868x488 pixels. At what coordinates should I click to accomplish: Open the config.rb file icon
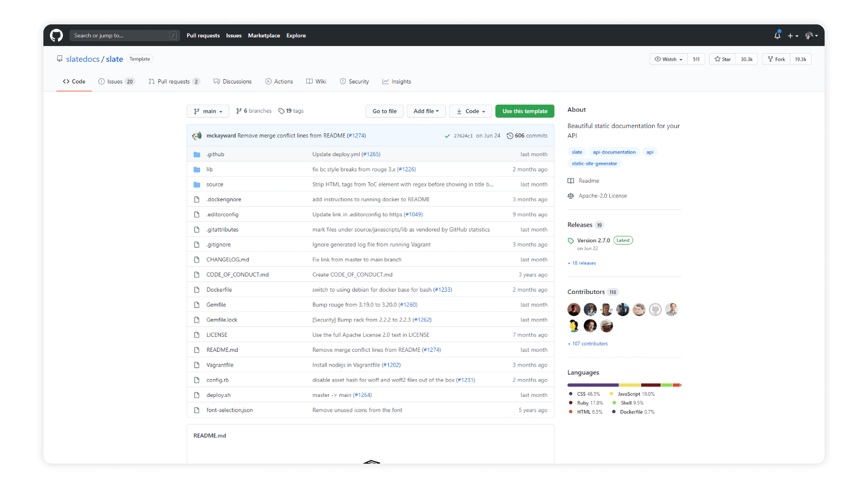coord(197,380)
